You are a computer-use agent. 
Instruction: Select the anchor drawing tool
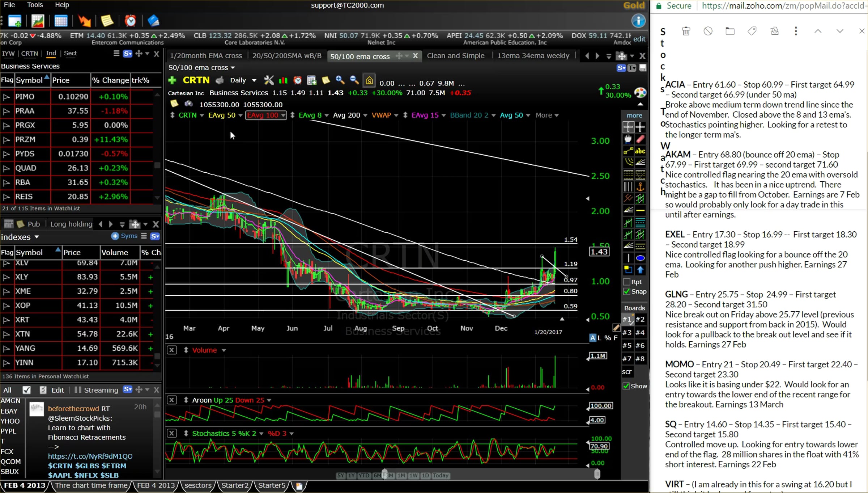(640, 187)
